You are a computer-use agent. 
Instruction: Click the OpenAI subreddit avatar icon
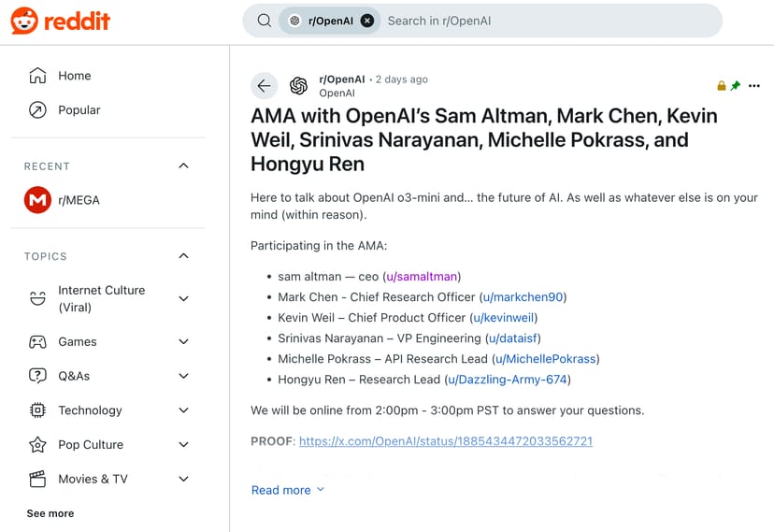point(299,86)
